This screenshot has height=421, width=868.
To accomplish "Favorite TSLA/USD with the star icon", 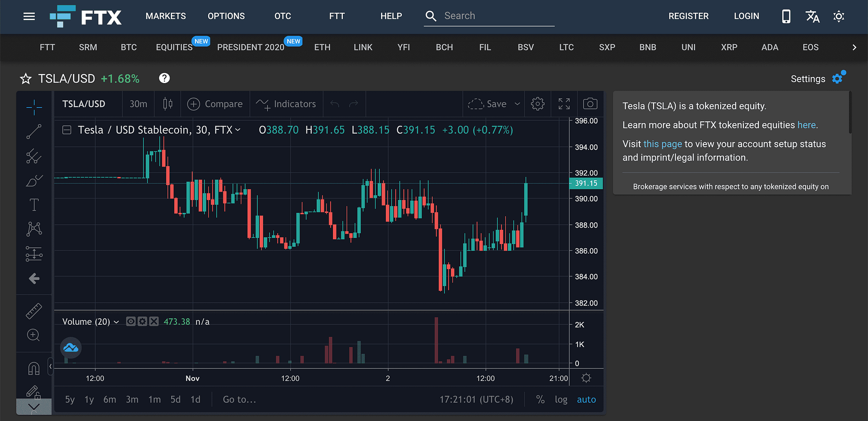I will tap(26, 79).
